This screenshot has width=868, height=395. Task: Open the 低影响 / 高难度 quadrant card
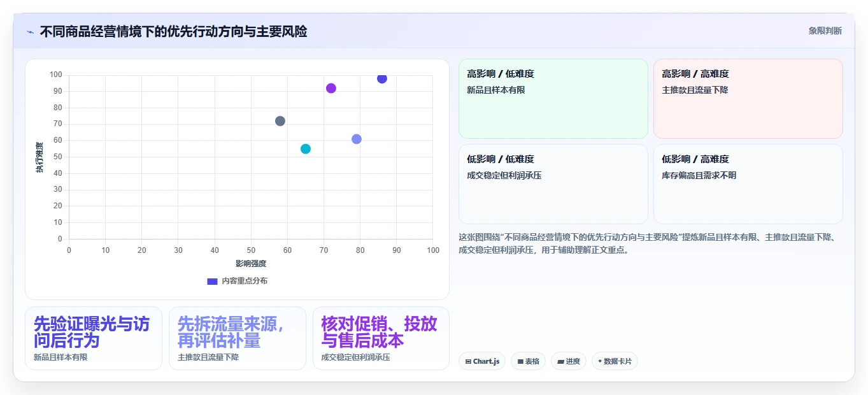tap(748, 184)
